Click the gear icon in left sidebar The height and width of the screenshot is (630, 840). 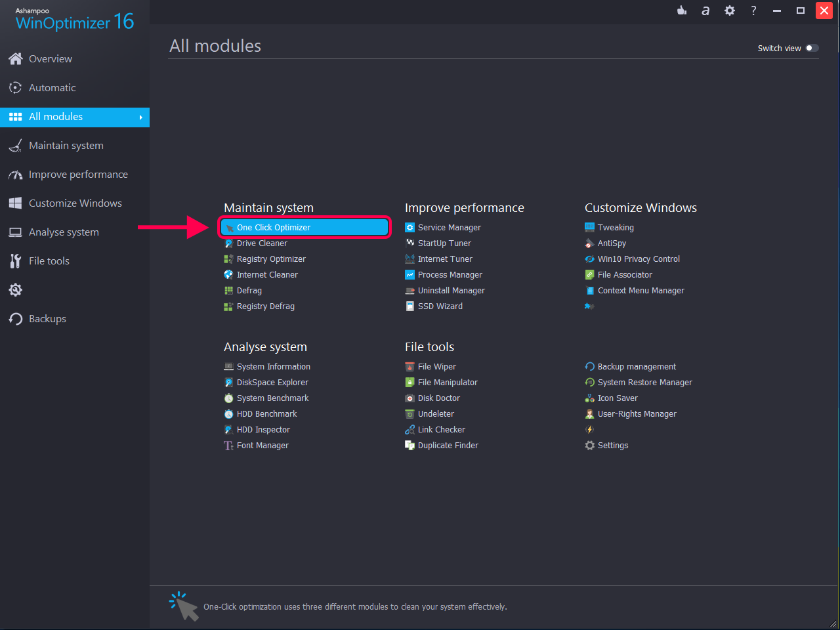pyautogui.click(x=16, y=289)
